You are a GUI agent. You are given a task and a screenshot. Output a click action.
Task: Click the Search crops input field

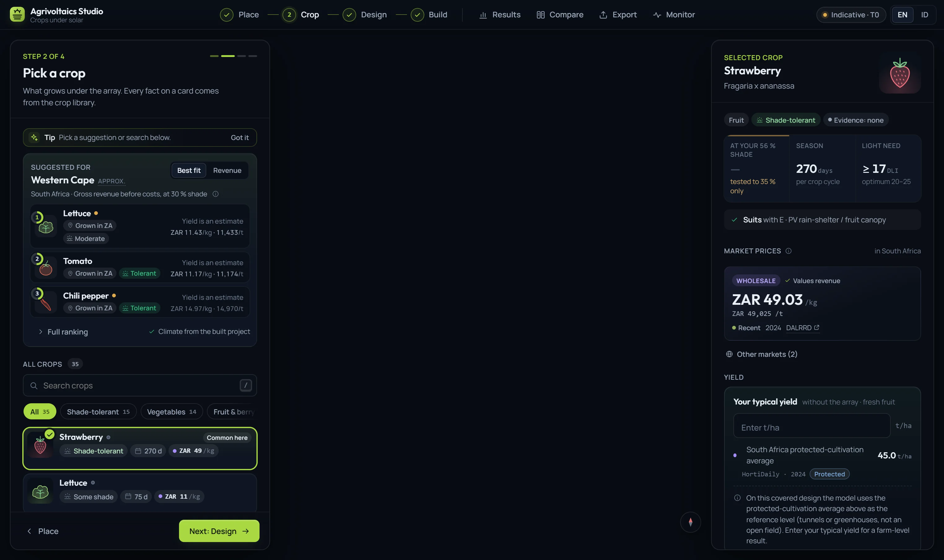click(140, 385)
